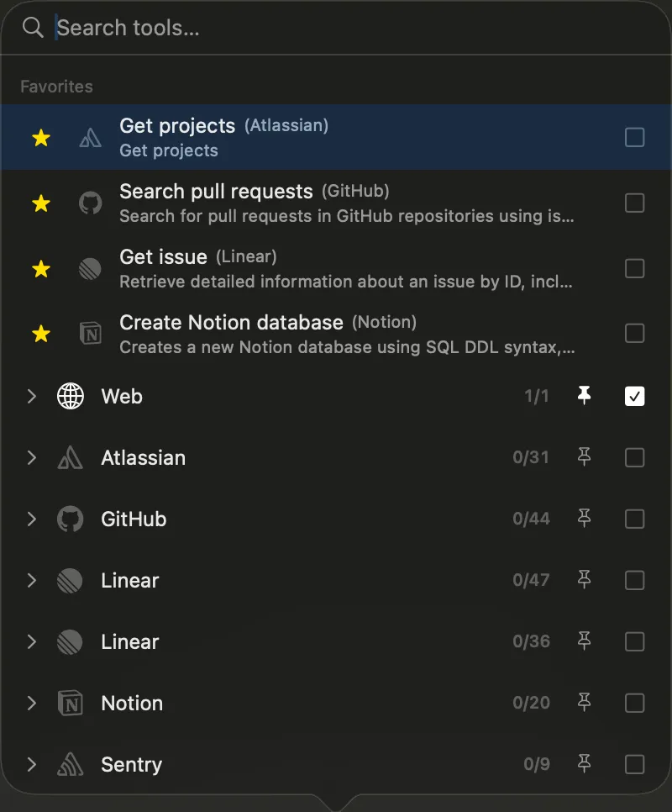Select the 'Get issue' tool title

click(x=164, y=257)
